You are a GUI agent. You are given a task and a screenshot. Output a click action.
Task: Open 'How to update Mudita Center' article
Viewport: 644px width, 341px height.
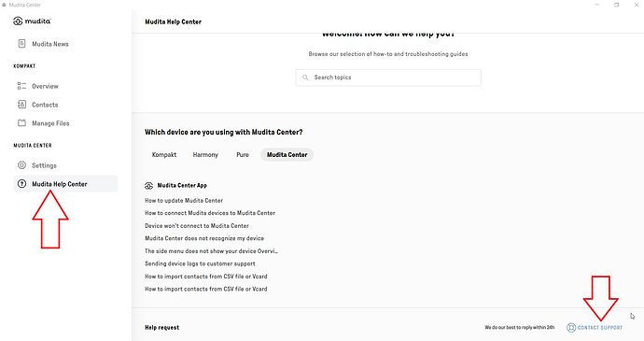184,200
